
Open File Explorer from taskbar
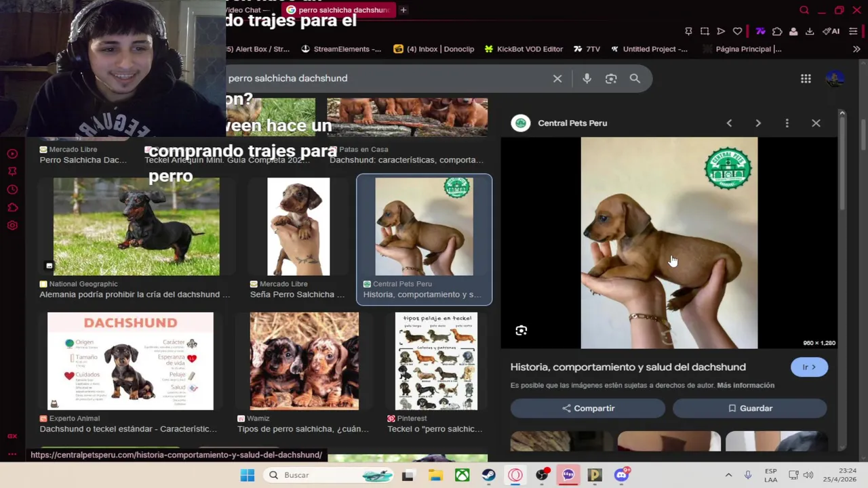[435, 475]
